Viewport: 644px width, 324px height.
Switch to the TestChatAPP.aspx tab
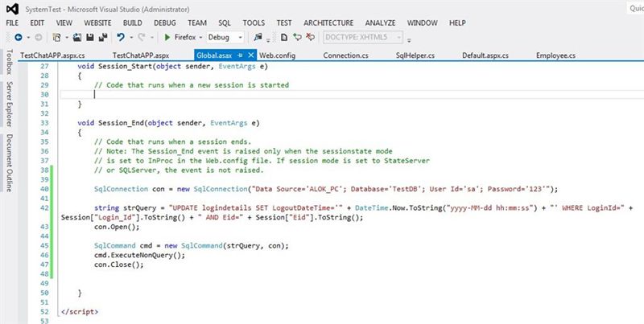141,55
